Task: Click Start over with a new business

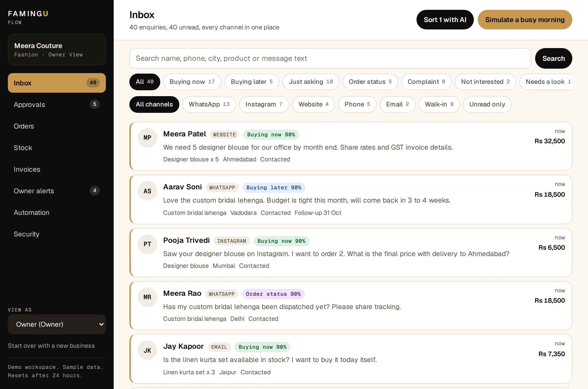Action: click(51, 346)
